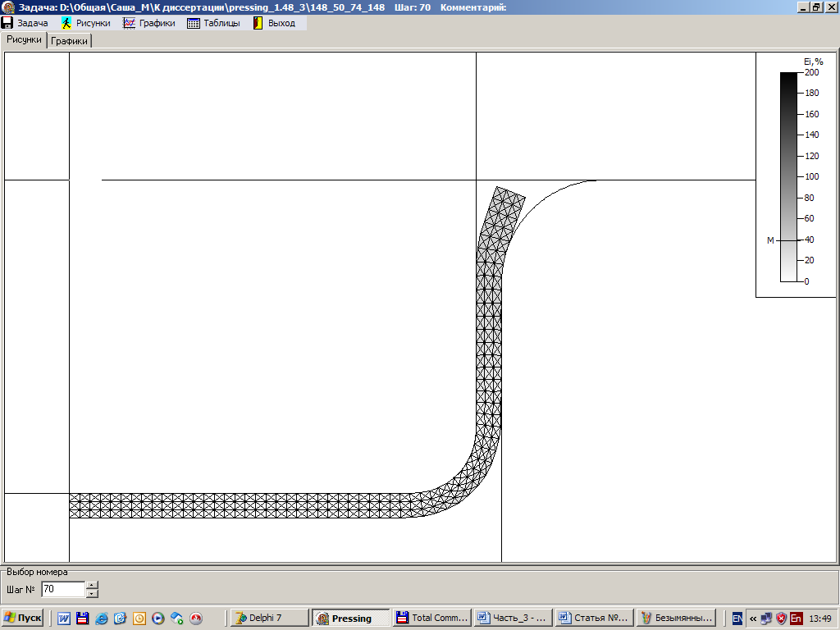Viewport: 840px width, 630px height.
Task: Open the Рисунки menu in the menu bar
Action: (86, 23)
